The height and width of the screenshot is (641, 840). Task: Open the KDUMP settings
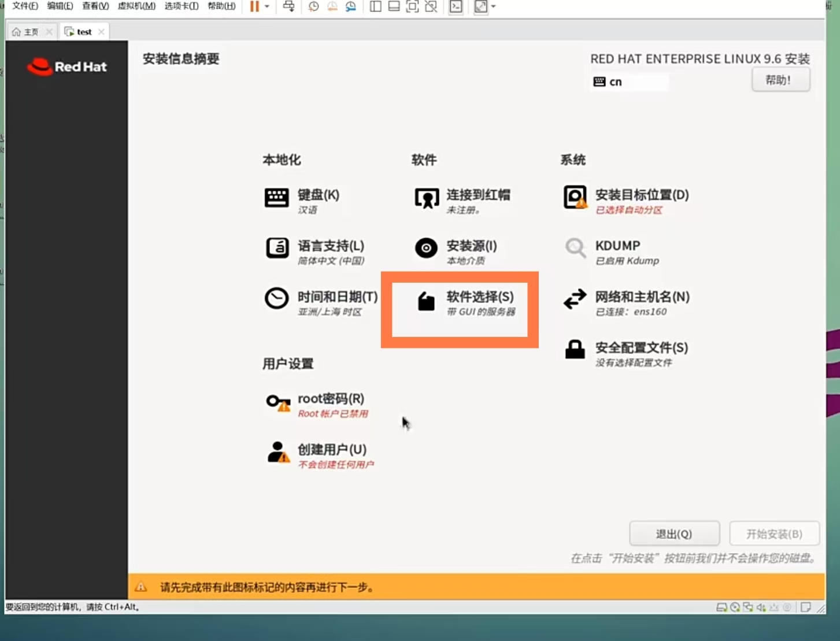click(611, 251)
